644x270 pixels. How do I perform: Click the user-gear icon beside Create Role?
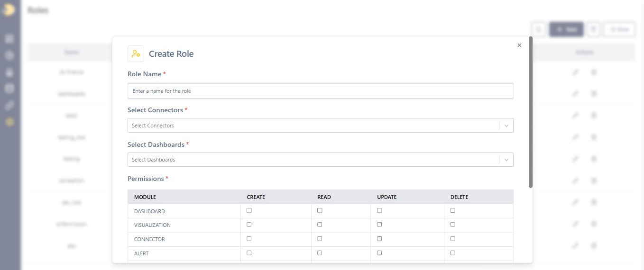[x=136, y=54]
